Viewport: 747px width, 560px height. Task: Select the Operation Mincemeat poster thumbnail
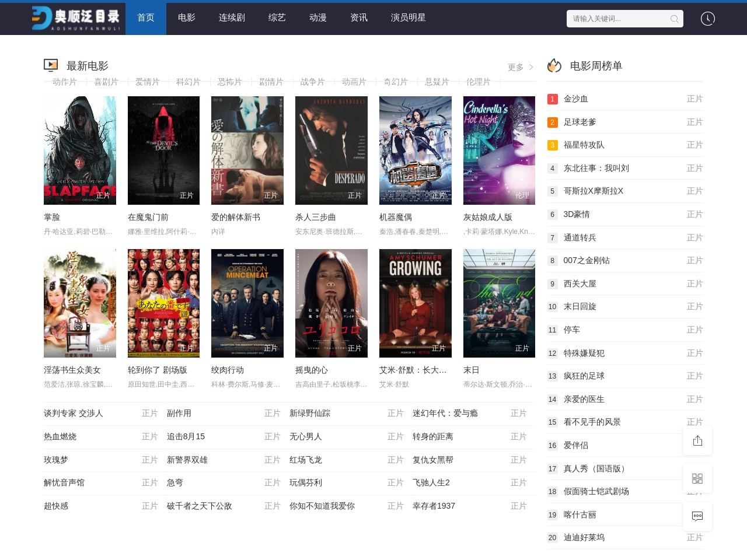tap(247, 303)
